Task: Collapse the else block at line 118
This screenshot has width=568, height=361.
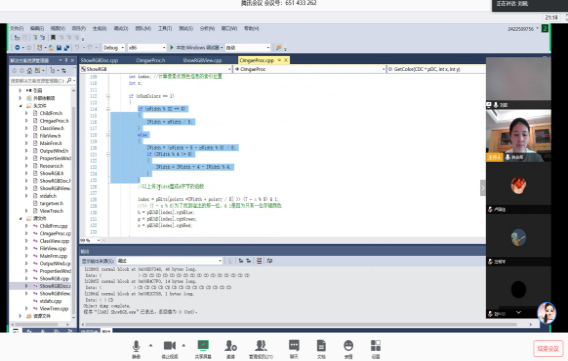Action: tap(108, 135)
